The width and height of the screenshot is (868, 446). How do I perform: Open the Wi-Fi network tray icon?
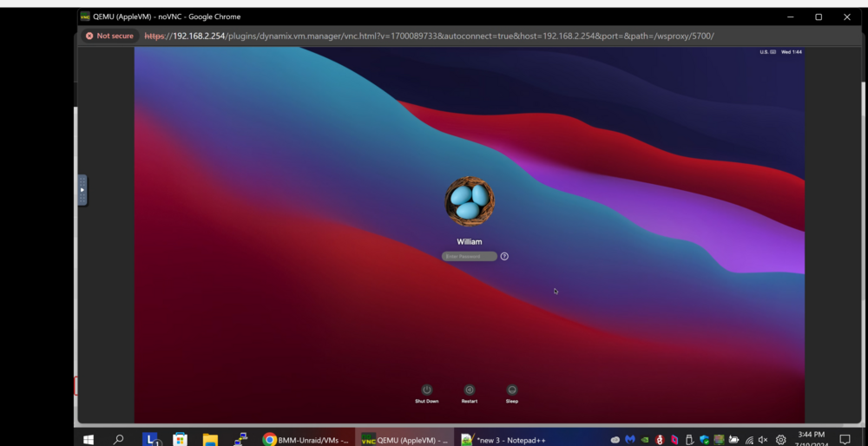[749, 441]
